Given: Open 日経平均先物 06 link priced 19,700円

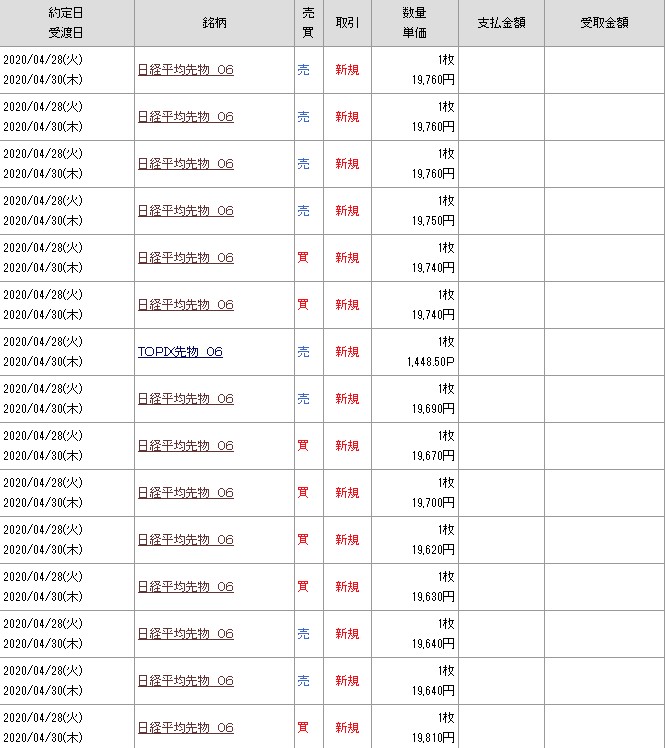Looking at the screenshot, I should [185, 493].
